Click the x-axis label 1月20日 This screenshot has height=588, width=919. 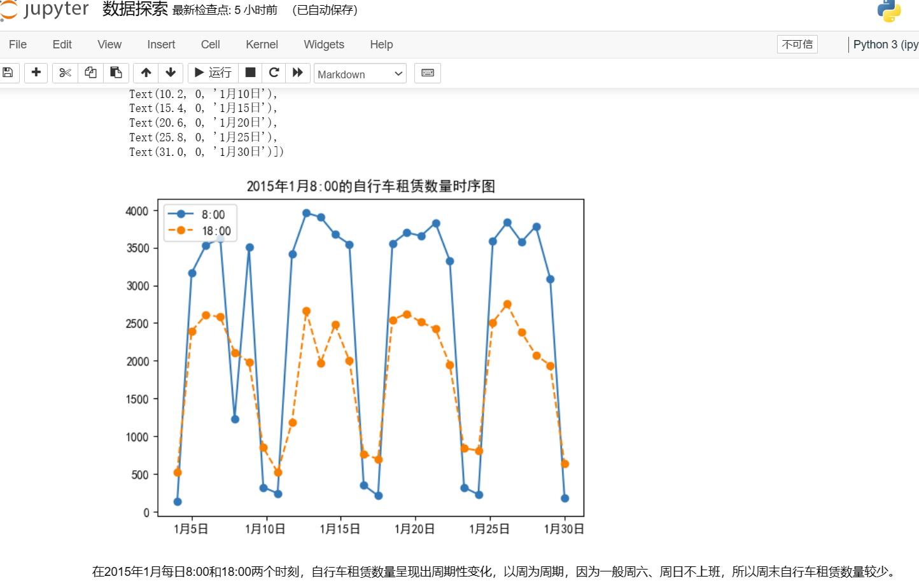tap(415, 529)
